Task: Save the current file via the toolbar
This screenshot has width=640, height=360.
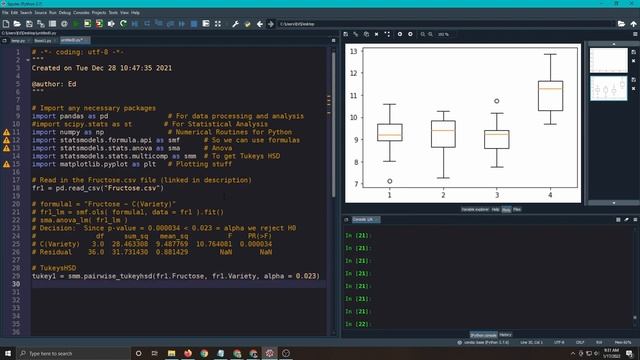Action: (x=29, y=24)
